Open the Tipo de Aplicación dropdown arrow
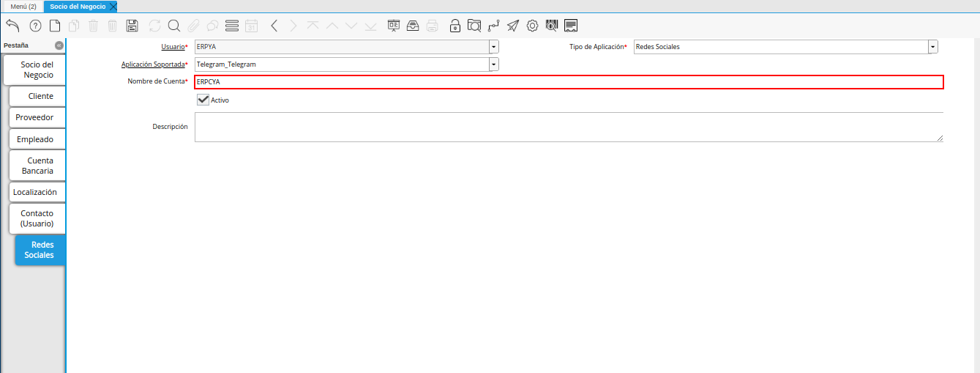This screenshot has width=980, height=373. [933, 46]
